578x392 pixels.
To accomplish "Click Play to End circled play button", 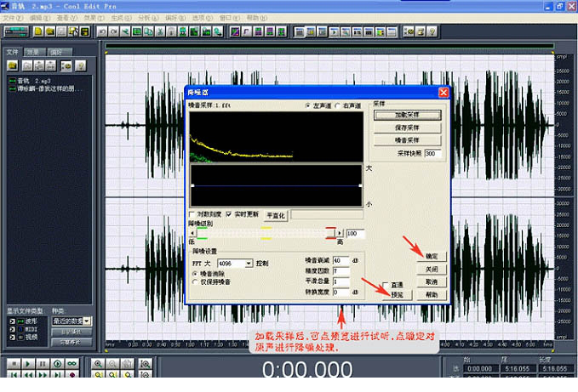I will tap(57, 364).
